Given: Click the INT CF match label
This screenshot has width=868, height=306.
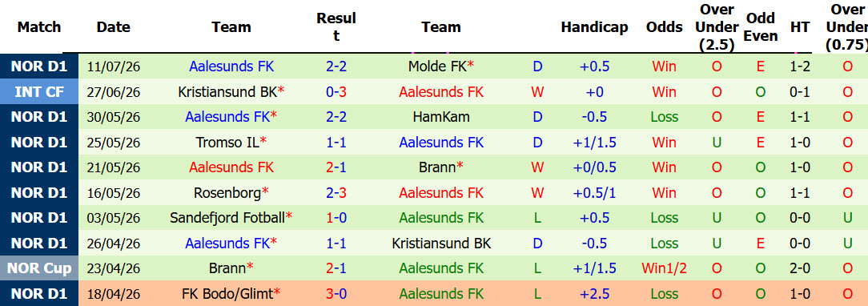Looking at the screenshot, I should (38, 92).
